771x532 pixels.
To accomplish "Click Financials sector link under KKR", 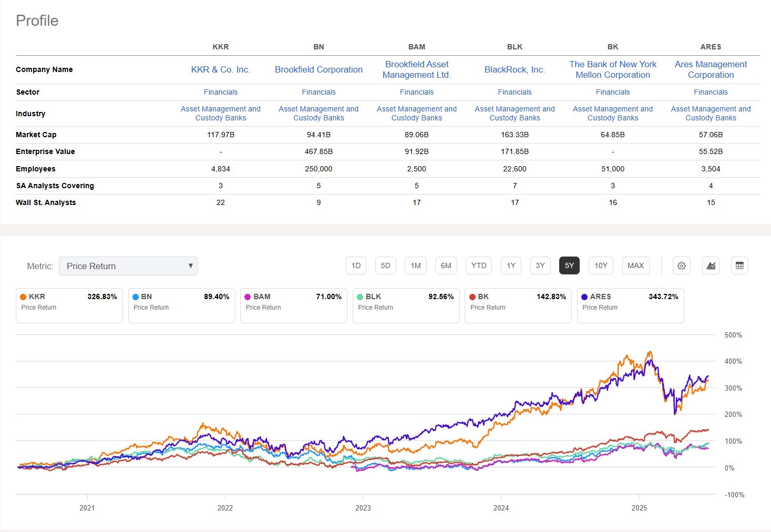I will [x=221, y=92].
